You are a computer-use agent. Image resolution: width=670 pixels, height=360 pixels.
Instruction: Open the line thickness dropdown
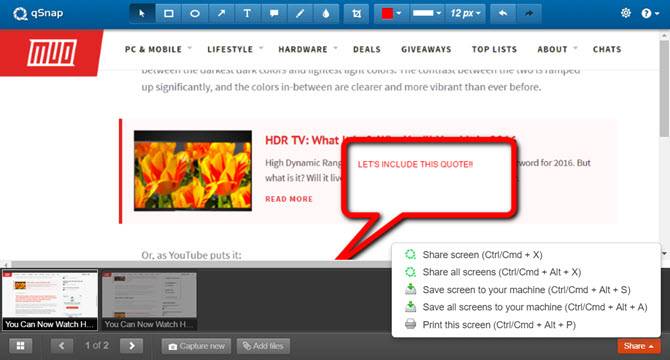click(x=426, y=13)
